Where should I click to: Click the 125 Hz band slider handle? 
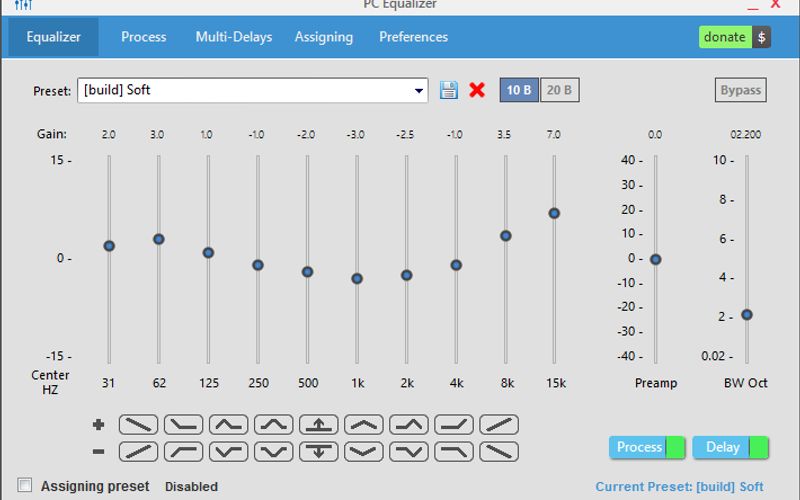(x=208, y=253)
